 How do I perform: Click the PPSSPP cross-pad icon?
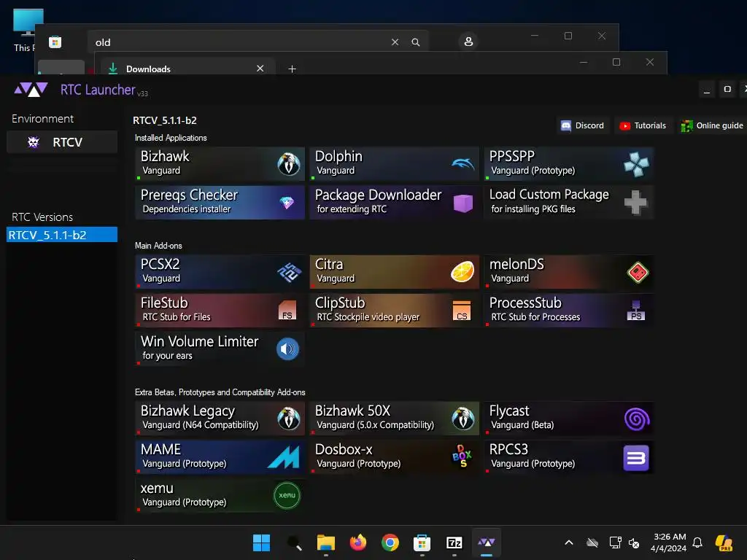pos(636,164)
